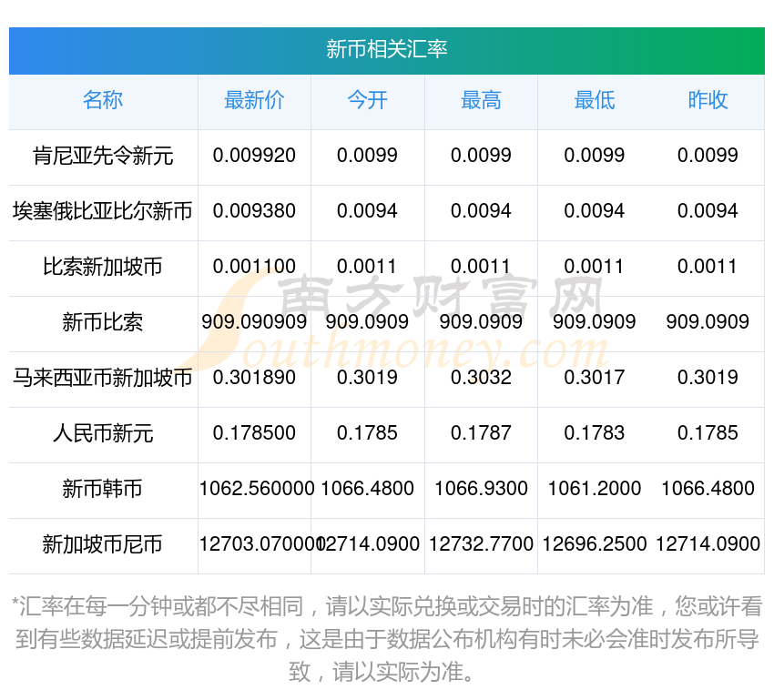Click the 比索新加坡币 row name
Image resolution: width=774 pixels, height=700 pixels.
click(x=103, y=267)
